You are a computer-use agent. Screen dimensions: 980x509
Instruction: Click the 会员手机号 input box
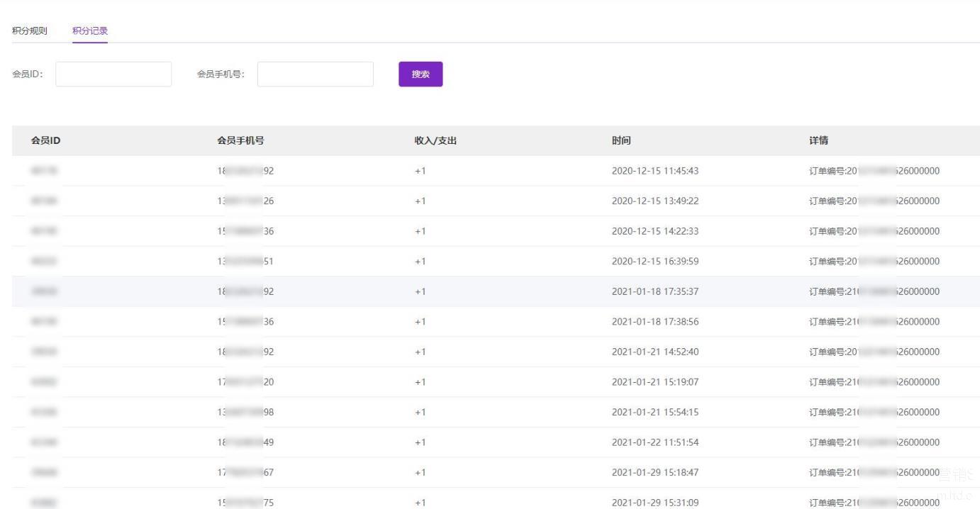pyautogui.click(x=315, y=74)
